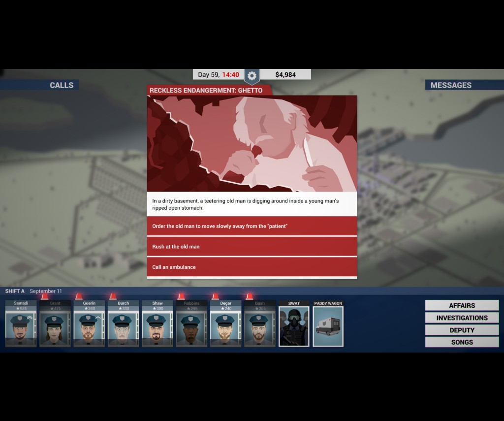
Task: Expand the Messages panel
Action: (x=464, y=85)
